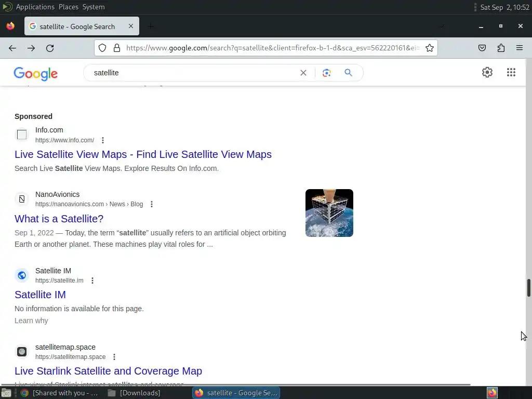Go back using the browser back arrow
The image size is (532, 399).
click(x=12, y=48)
